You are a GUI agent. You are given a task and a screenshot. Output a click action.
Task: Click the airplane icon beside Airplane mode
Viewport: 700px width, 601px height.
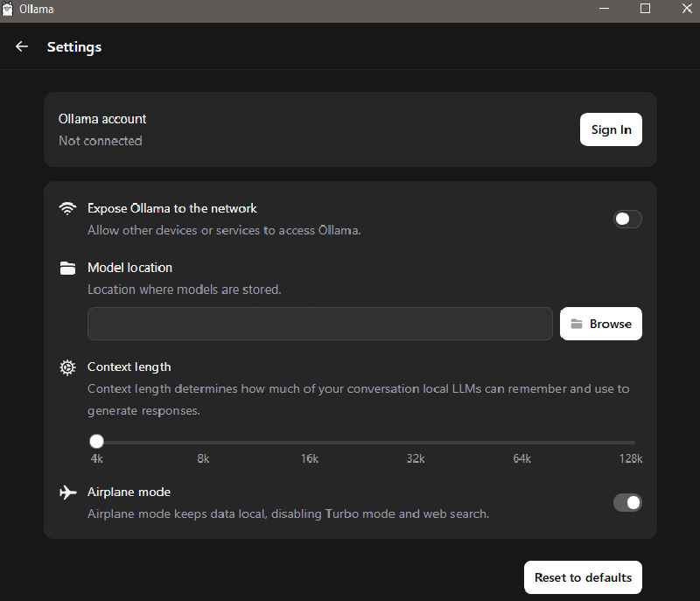coord(68,493)
